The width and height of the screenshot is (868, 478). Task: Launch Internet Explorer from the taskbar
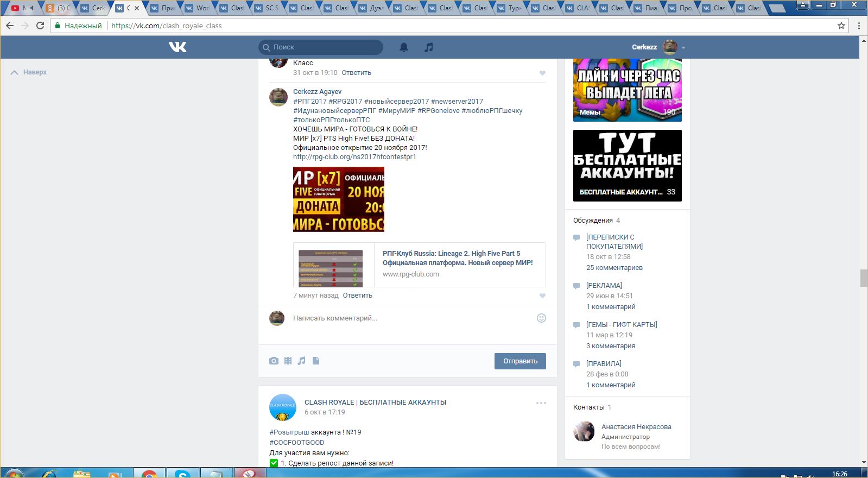point(49,474)
